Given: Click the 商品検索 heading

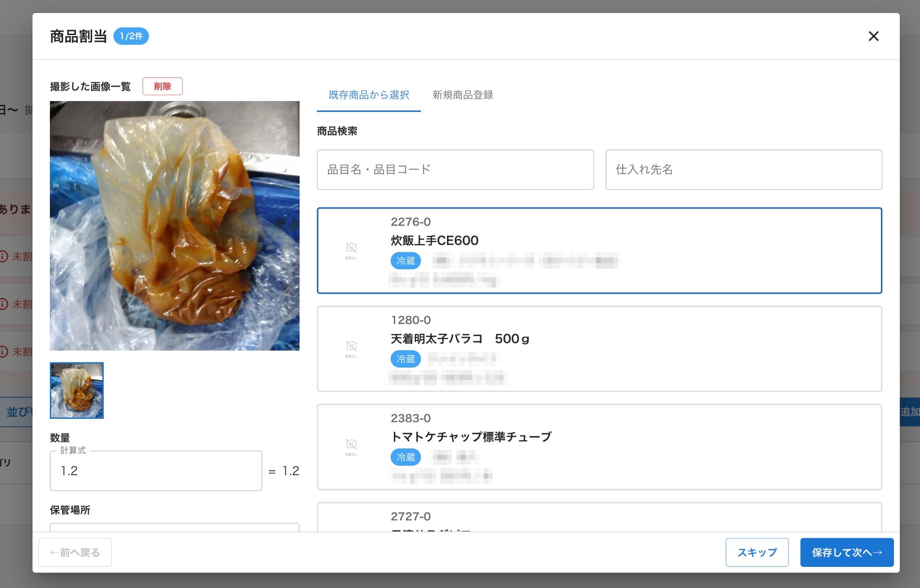Looking at the screenshot, I should (337, 131).
